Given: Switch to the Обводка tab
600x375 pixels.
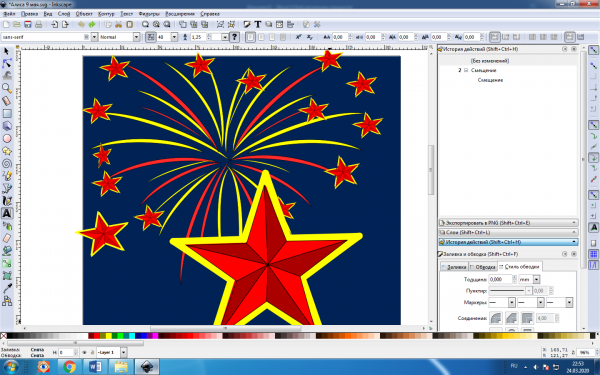Looking at the screenshot, I should (483, 267).
